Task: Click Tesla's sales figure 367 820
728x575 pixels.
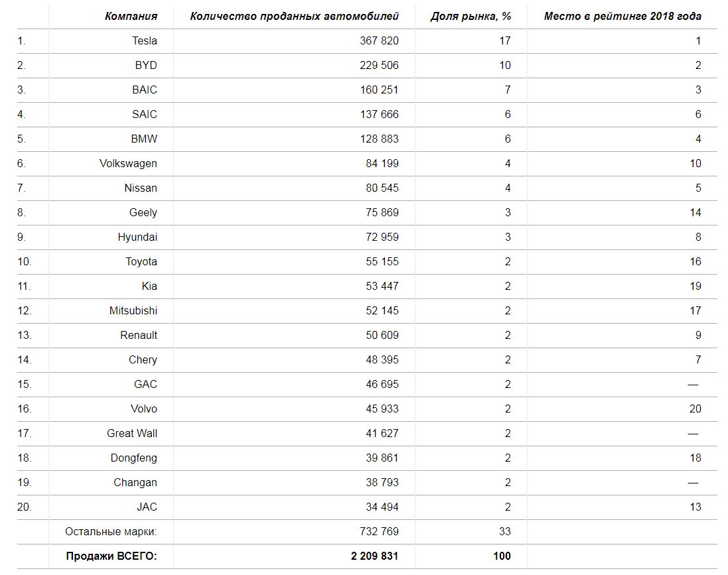Action: click(x=379, y=41)
